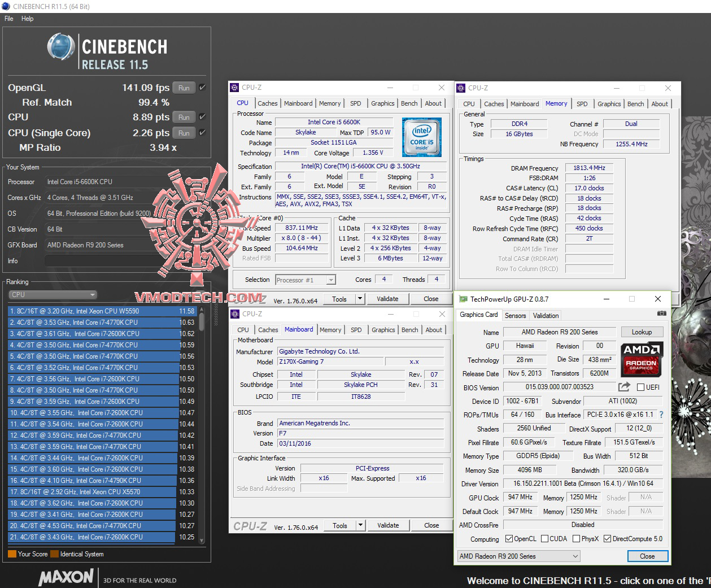The height and width of the screenshot is (588, 711).
Task: Run the CPU Single Core benchmark
Action: point(184,133)
